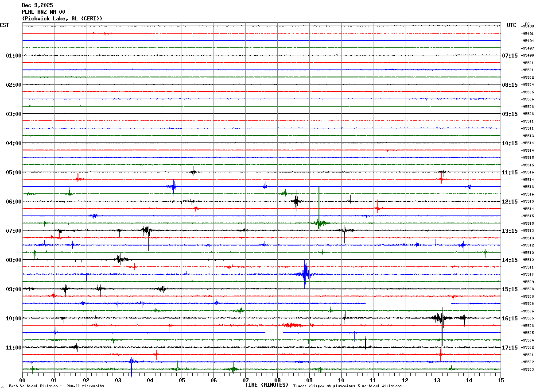The image size is (536, 392).
Task: Select the 10:00 CST row label
Action: pyautogui.click(x=14, y=319)
